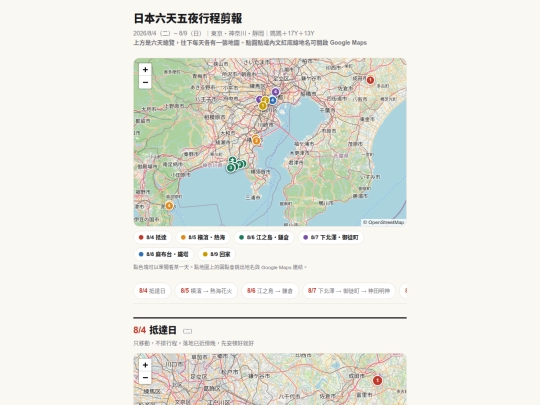Zoom in on the six-day overview map
540x405 pixels.
[145, 70]
